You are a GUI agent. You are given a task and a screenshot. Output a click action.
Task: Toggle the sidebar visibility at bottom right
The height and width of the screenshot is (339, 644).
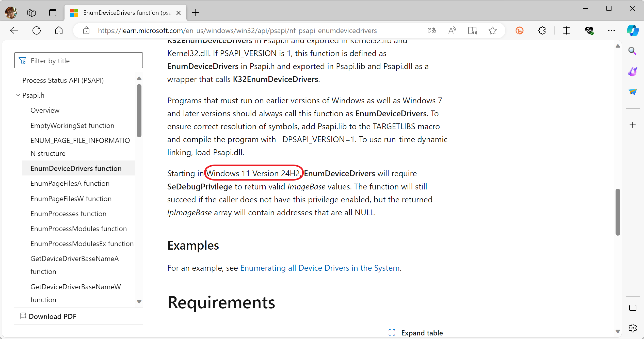coord(633,308)
